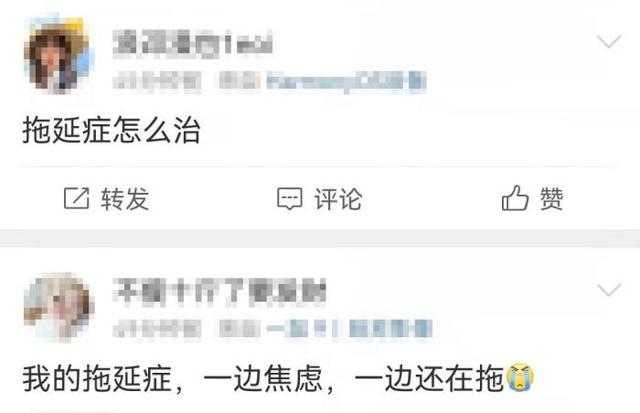
Task: Click second post's blurred timestamp
Action: 157,329
